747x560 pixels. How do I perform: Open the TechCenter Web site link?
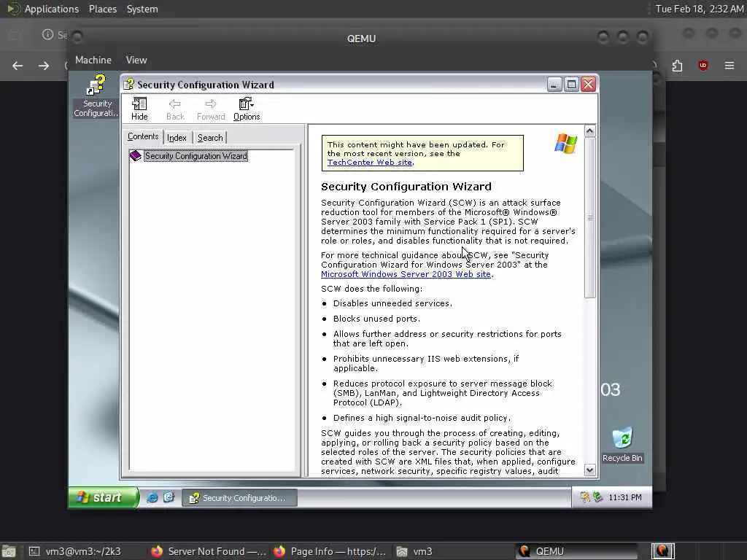369,163
